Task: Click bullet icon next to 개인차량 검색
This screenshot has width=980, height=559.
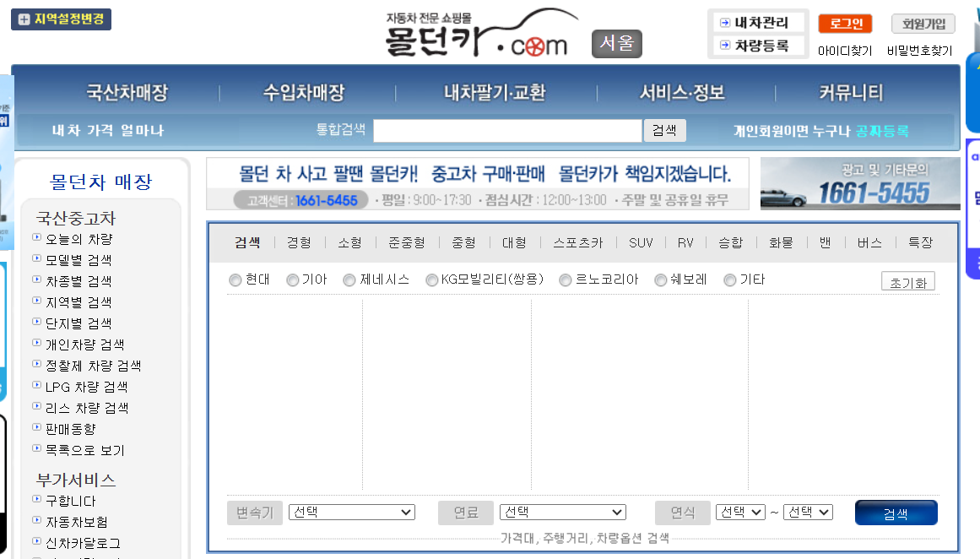Action: coord(37,343)
